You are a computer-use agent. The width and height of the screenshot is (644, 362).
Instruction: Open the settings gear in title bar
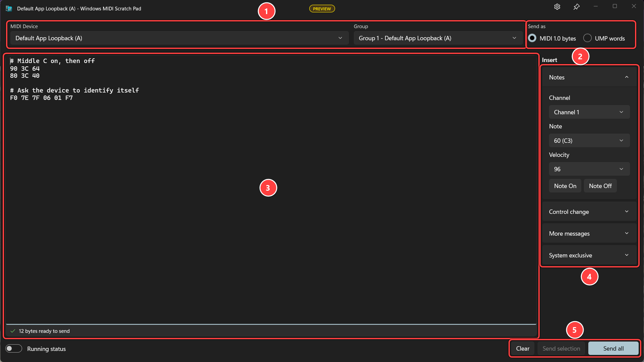coord(557,7)
